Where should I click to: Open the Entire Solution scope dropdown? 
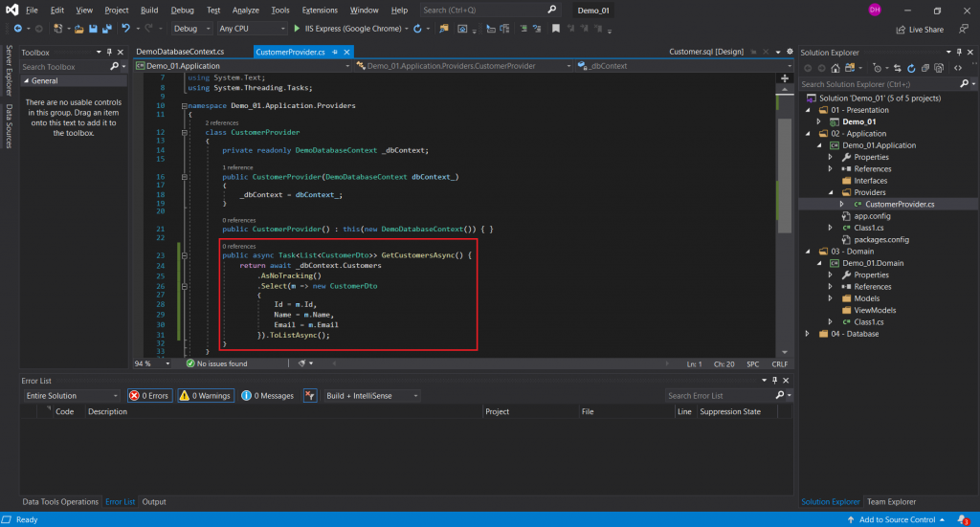[72, 395]
